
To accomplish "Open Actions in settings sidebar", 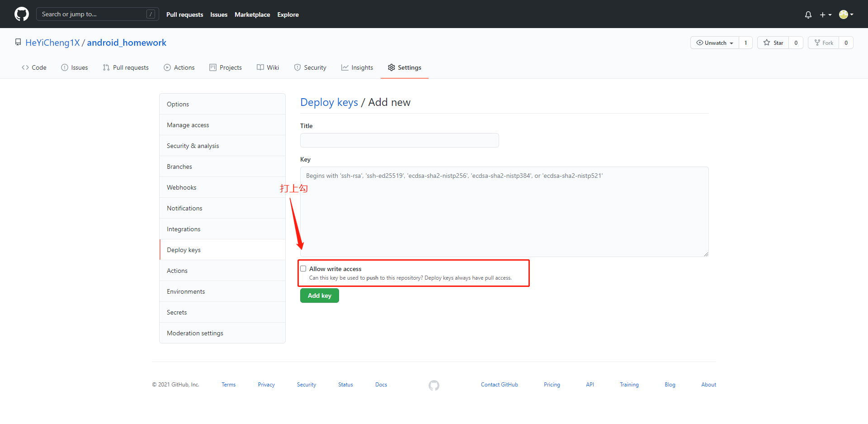I will (222, 271).
